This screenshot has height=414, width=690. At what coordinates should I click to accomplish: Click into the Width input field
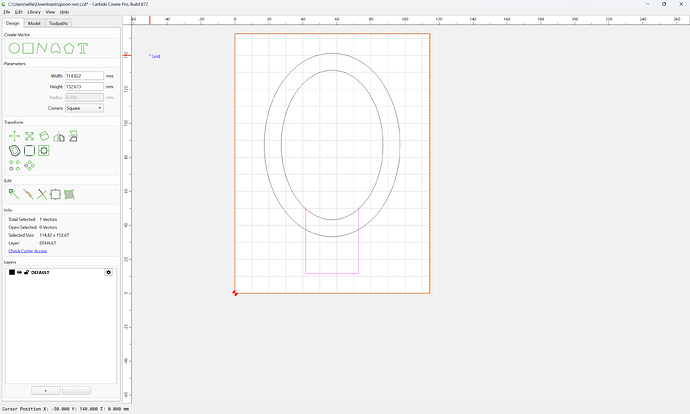pos(84,76)
